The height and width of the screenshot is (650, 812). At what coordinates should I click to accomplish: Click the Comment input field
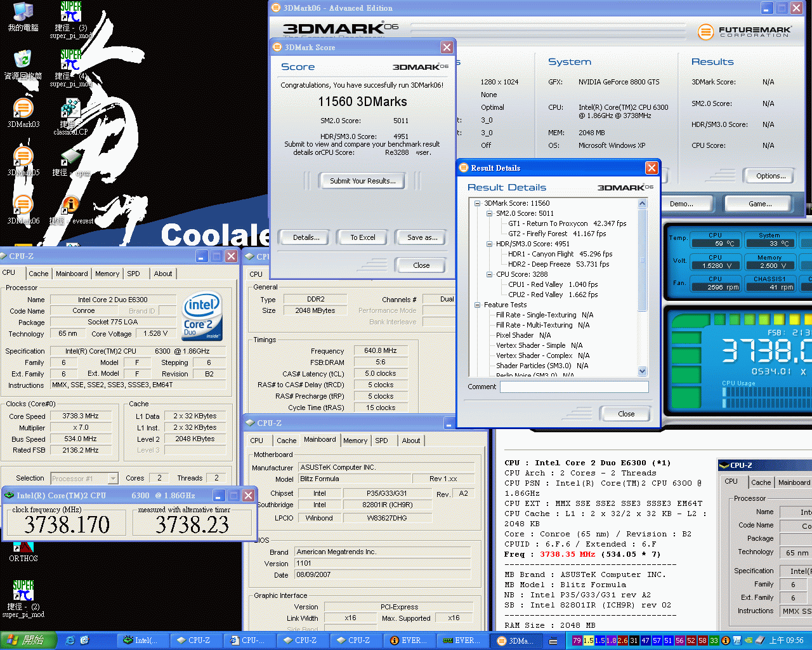point(574,387)
